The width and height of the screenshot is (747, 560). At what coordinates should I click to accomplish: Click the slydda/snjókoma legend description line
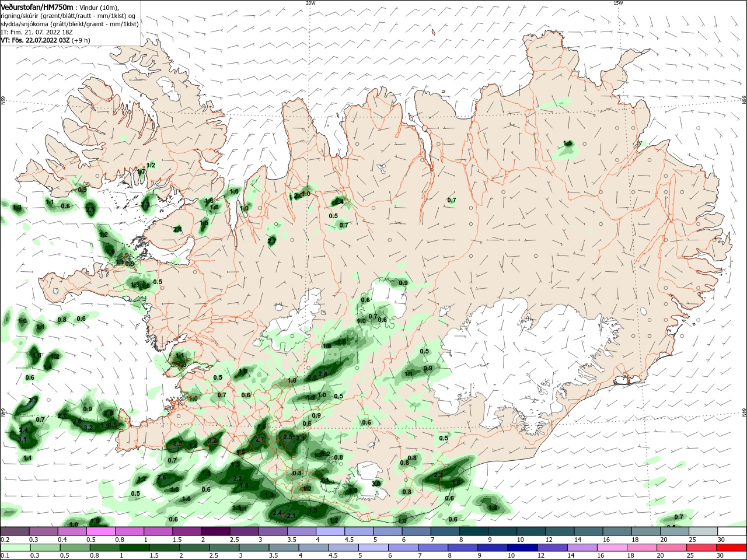69,24
